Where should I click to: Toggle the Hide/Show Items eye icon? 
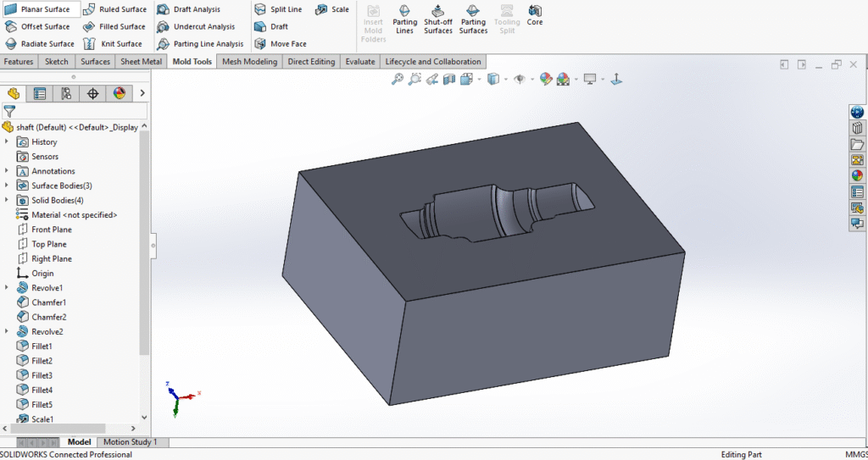pyautogui.click(x=520, y=79)
